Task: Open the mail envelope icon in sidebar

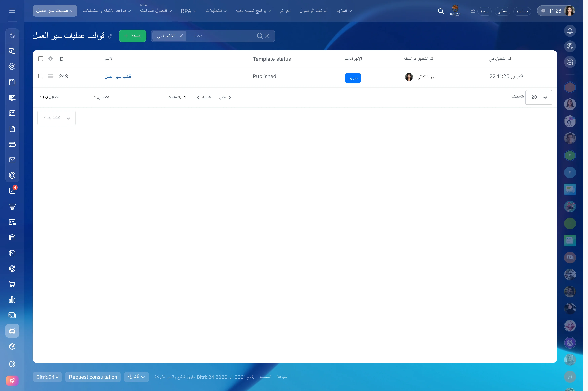Action: pos(12,160)
